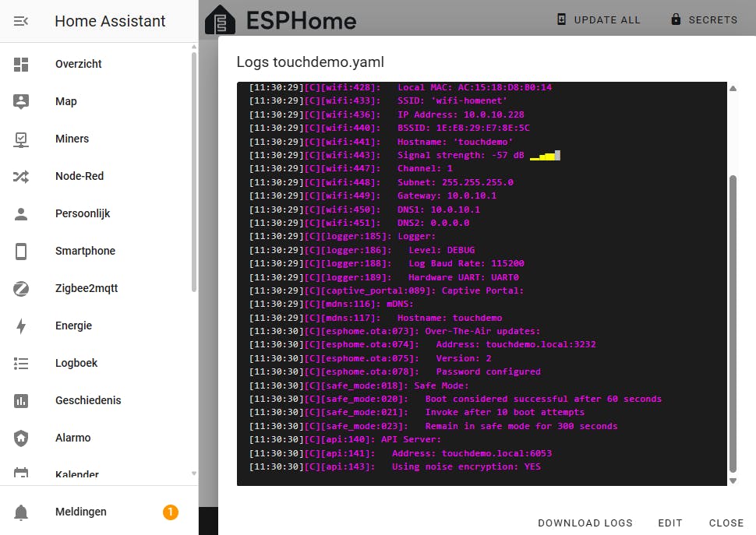Click the BSSID log line
Viewport: 756px width, 535px height.
pyautogui.click(x=389, y=128)
